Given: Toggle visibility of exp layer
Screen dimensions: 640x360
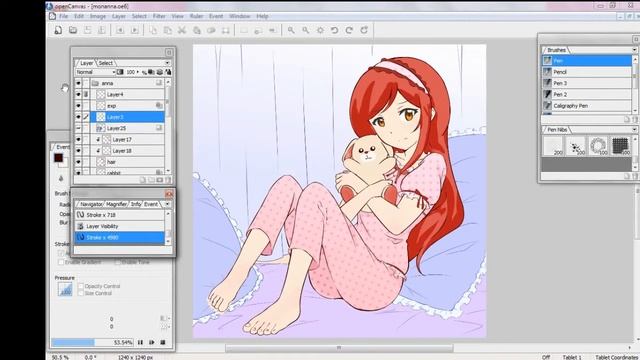Looking at the screenshot, I should [78, 106].
